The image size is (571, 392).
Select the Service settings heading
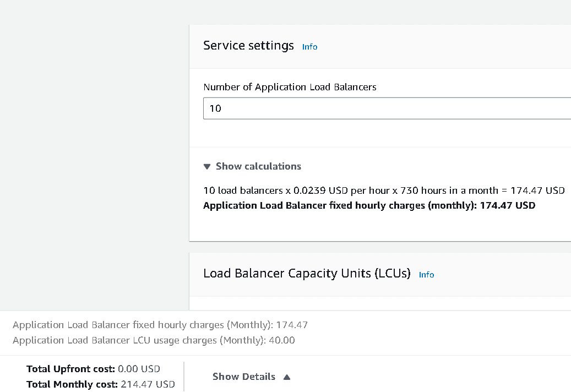pos(248,46)
